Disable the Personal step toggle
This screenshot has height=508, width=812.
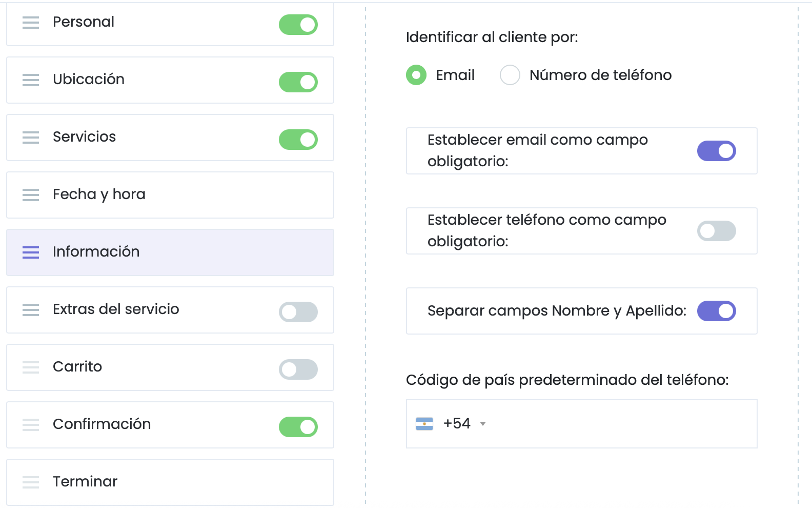[298, 25]
